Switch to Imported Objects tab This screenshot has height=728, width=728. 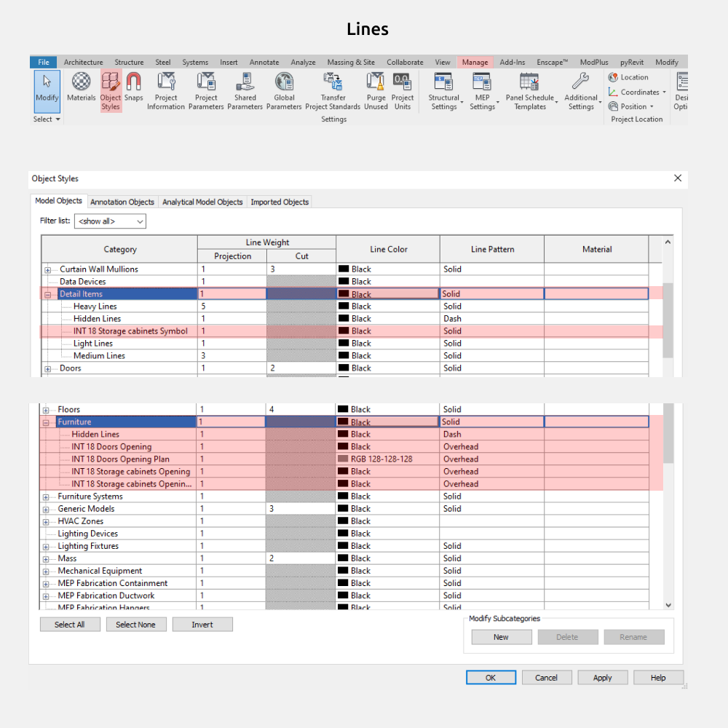(280, 202)
